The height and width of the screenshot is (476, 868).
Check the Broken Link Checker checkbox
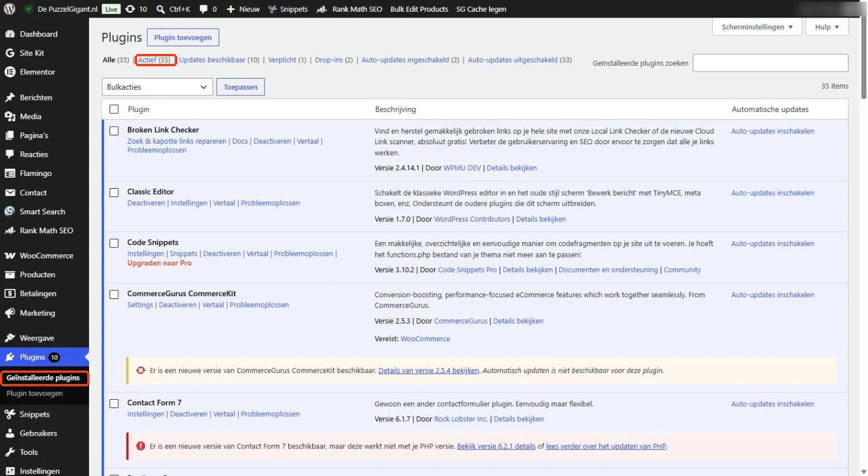[x=114, y=131]
